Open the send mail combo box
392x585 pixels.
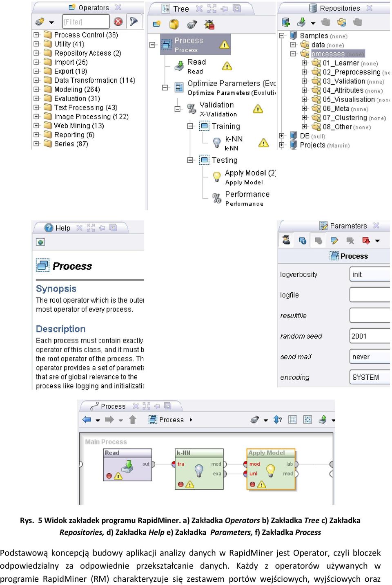pyautogui.click(x=370, y=356)
